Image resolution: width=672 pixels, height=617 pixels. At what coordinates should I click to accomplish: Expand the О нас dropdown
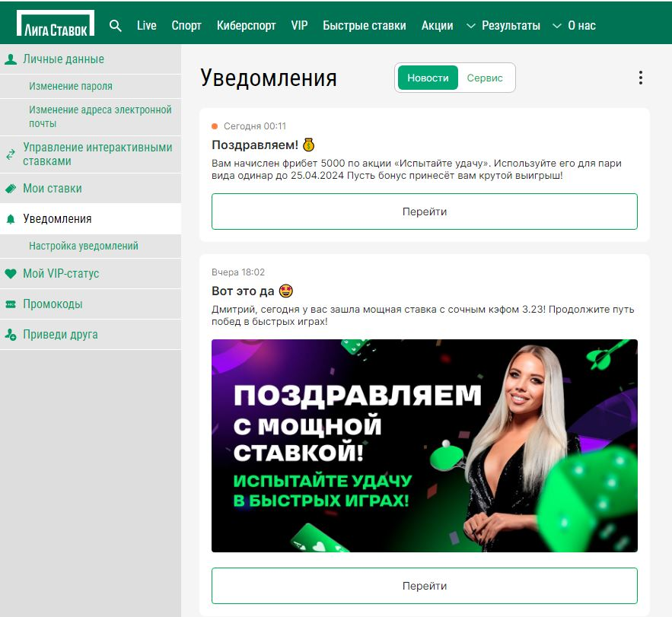[x=574, y=25]
